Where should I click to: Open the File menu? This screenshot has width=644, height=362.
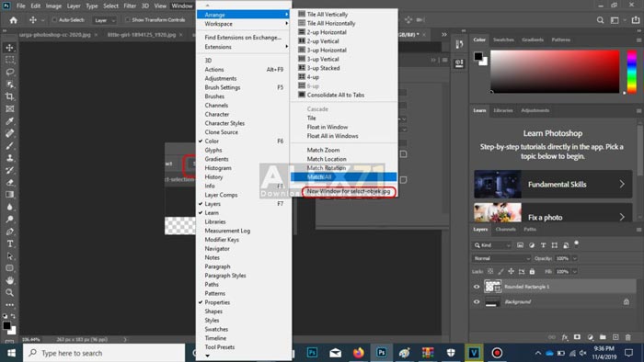click(21, 6)
